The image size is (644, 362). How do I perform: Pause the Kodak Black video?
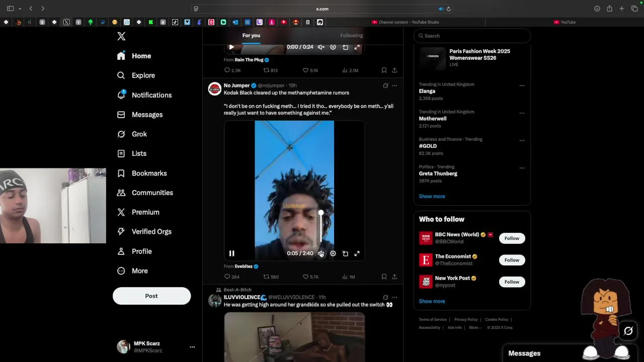pos(231,253)
